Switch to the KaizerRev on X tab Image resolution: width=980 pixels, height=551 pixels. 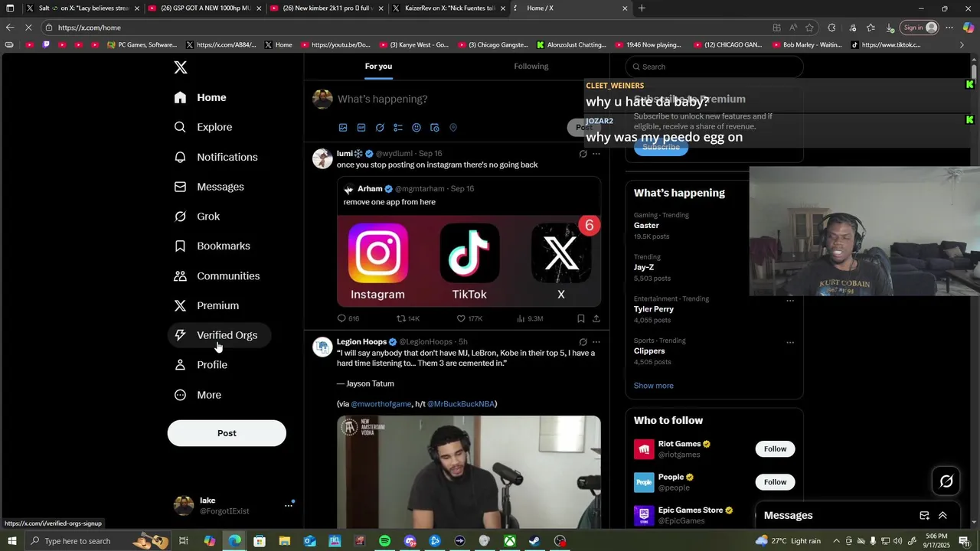point(450,8)
